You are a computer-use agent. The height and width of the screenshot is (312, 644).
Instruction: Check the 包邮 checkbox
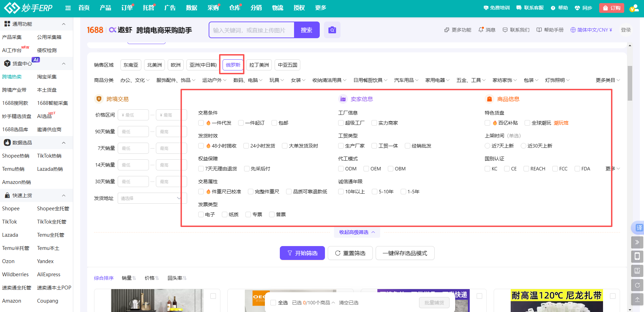[274, 123]
